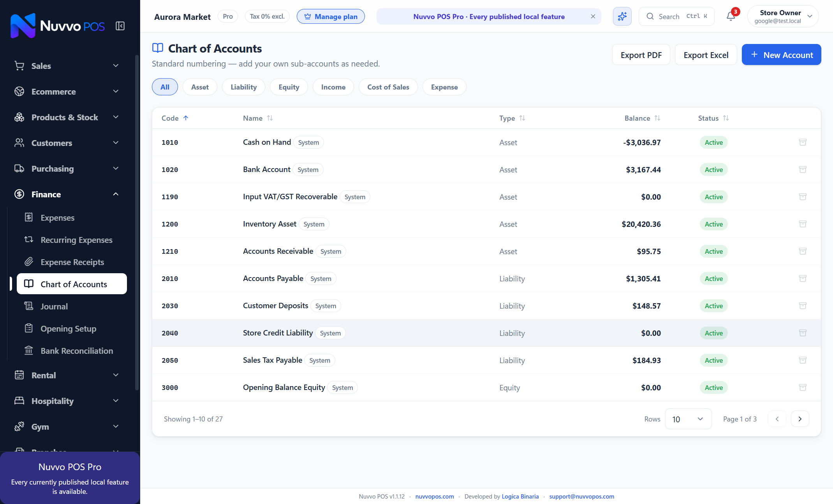
Task: Archive the Sales Tax Payable account
Action: coord(803,360)
